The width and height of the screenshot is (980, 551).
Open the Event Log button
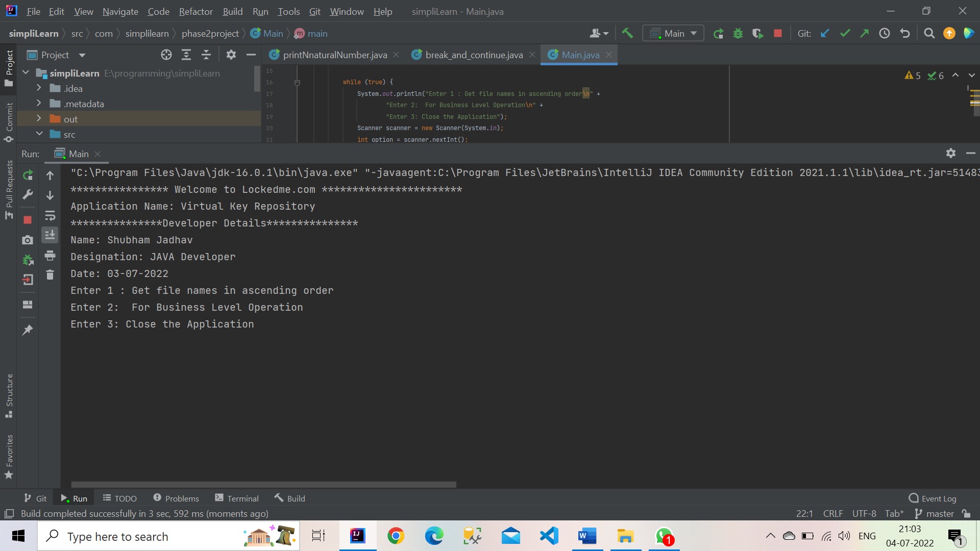[933, 498]
